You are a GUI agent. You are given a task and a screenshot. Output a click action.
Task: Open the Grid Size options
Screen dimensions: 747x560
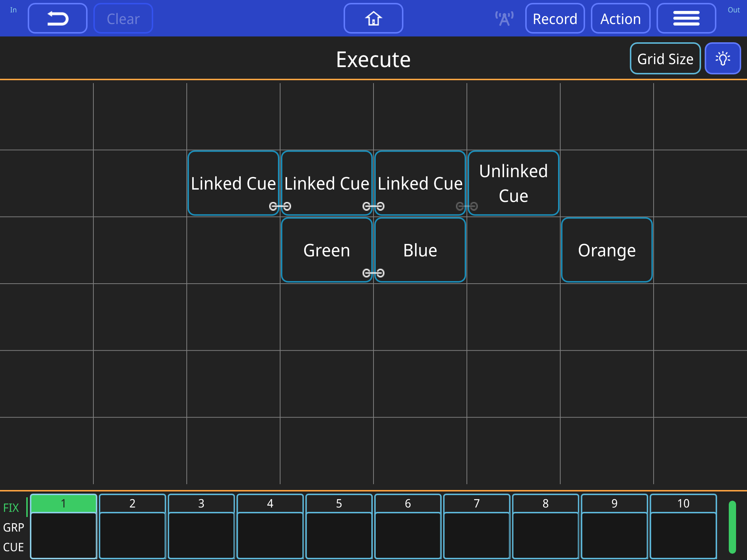[665, 59]
